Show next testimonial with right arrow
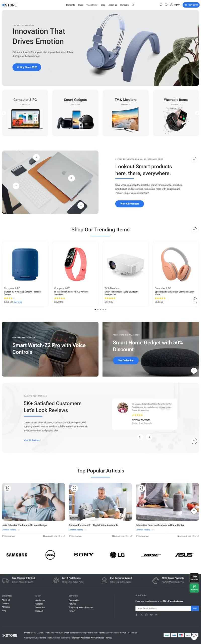Image resolution: width=201 pixels, height=644 pixels. click(149, 437)
